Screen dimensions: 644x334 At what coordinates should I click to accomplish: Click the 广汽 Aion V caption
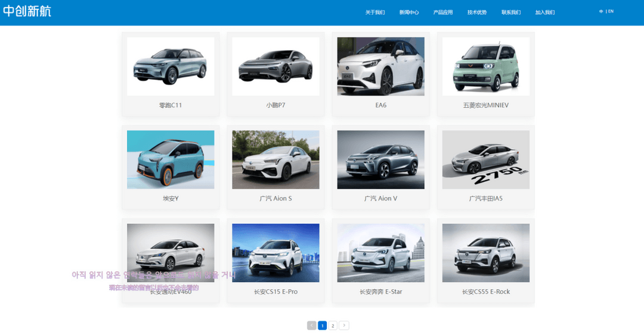[380, 199]
